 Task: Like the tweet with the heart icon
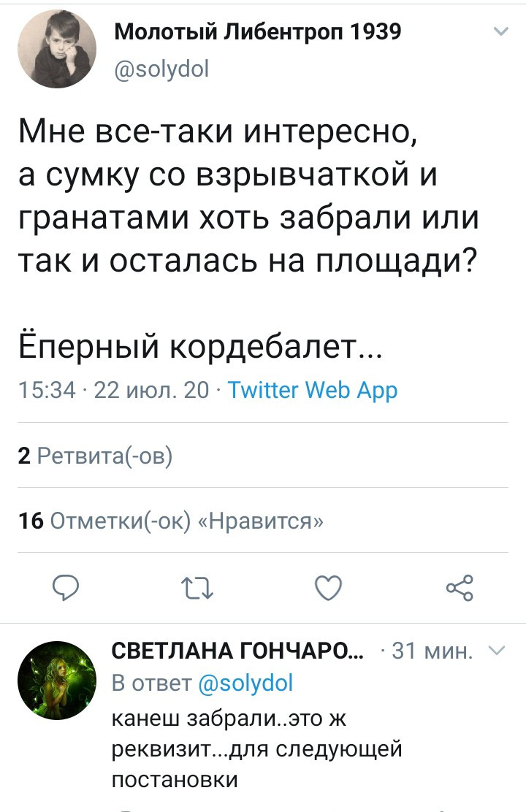[x=328, y=586]
